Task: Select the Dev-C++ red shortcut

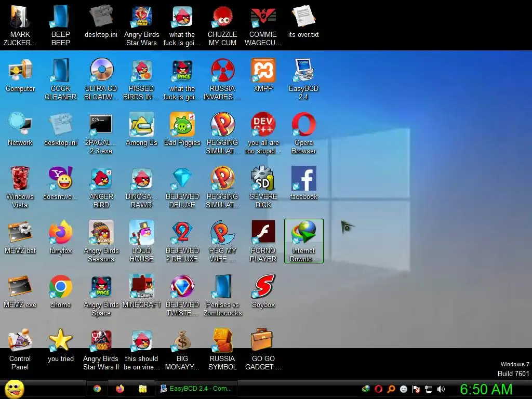Action: [x=263, y=134]
